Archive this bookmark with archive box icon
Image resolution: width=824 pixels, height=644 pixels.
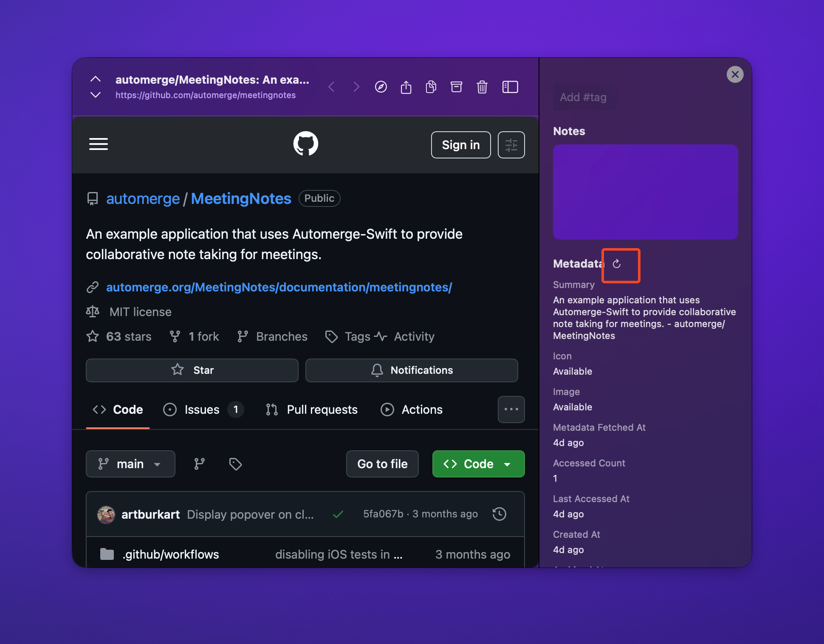(457, 87)
